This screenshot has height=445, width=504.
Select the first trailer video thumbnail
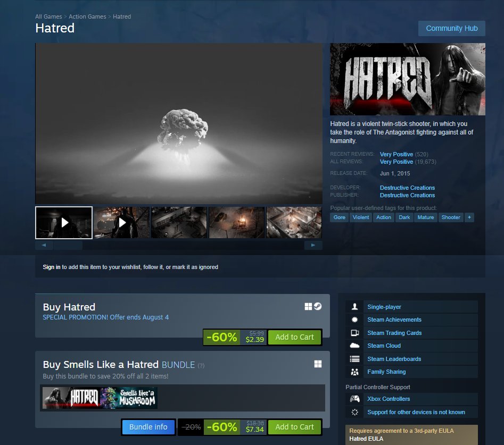point(64,222)
